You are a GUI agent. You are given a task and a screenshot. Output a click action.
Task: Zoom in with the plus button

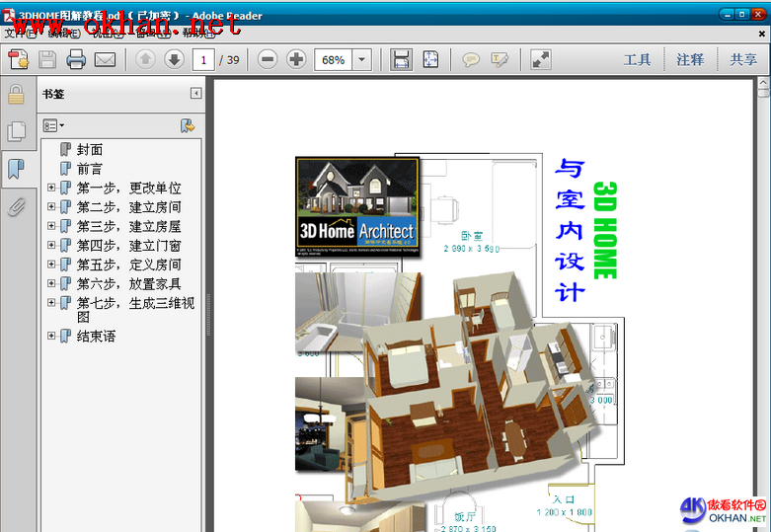click(x=296, y=59)
